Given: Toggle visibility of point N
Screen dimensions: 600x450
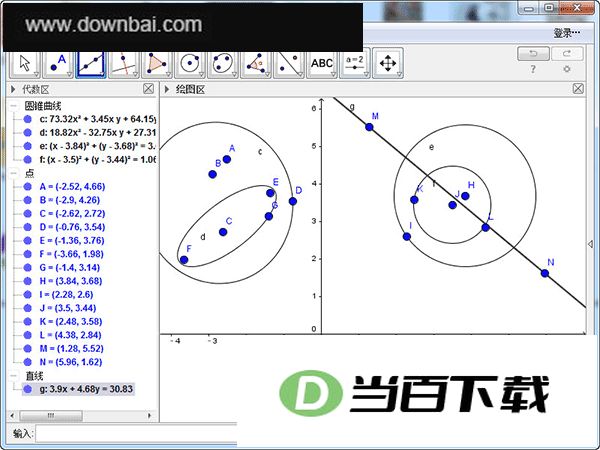Looking at the screenshot, I should [x=27, y=362].
